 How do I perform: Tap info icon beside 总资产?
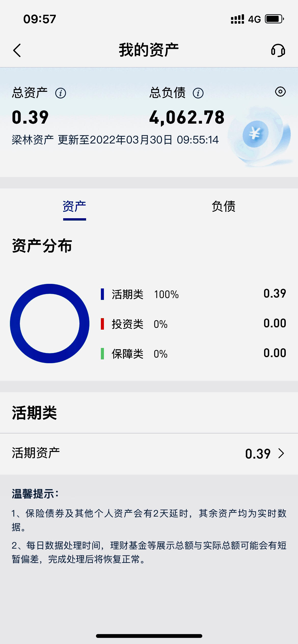click(x=61, y=93)
